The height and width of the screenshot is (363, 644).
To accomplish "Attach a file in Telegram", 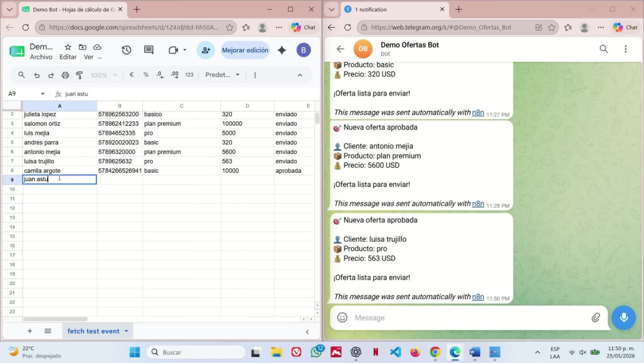I will (596, 317).
